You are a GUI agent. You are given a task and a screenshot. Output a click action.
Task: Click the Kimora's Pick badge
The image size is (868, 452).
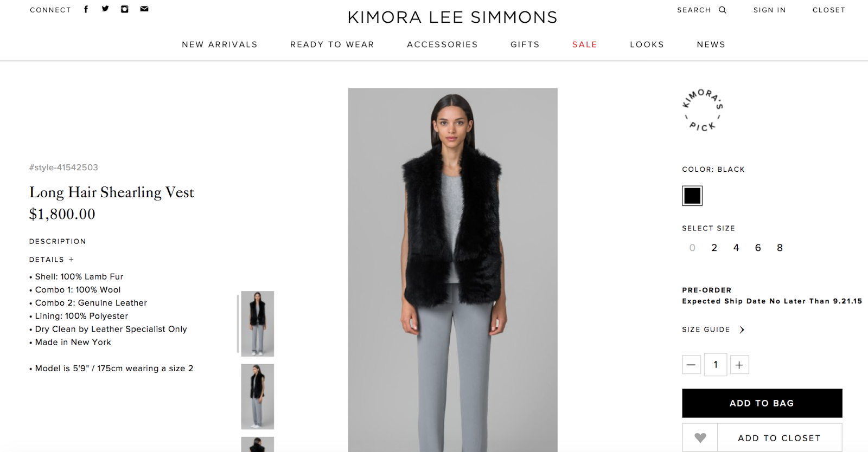pyautogui.click(x=703, y=111)
